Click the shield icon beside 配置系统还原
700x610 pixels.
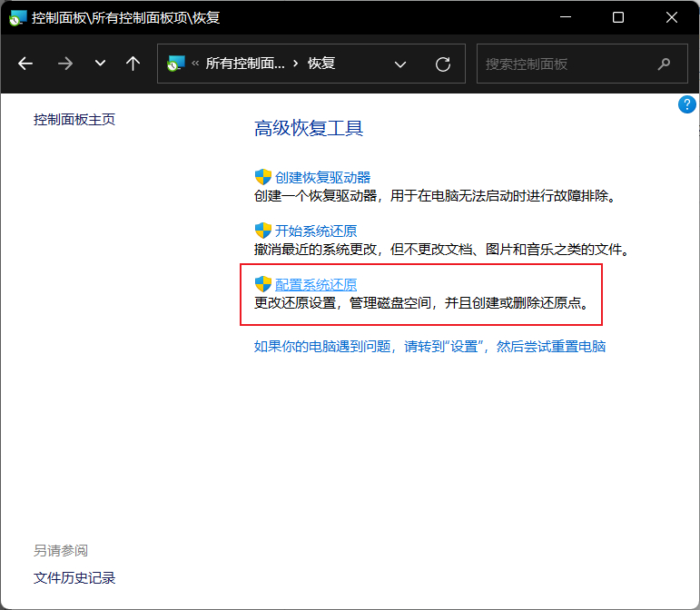point(263,284)
